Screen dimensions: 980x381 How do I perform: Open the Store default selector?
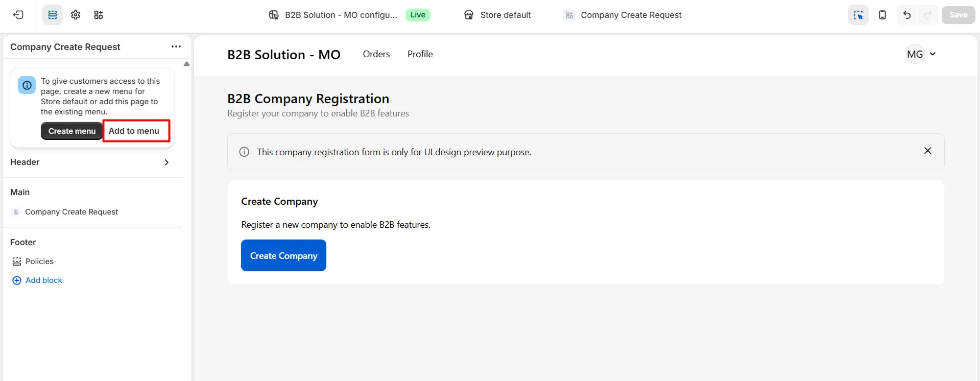pos(497,15)
